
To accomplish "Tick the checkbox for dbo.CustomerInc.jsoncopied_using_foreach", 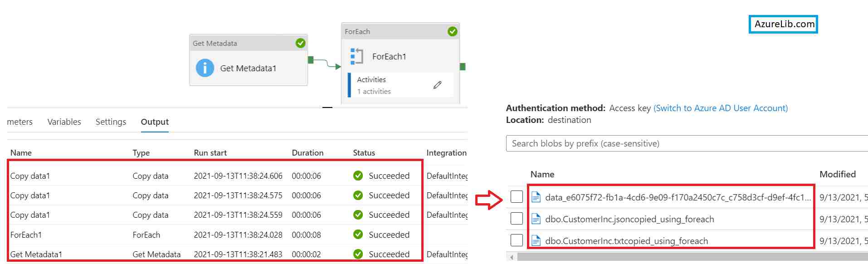I will click(517, 219).
